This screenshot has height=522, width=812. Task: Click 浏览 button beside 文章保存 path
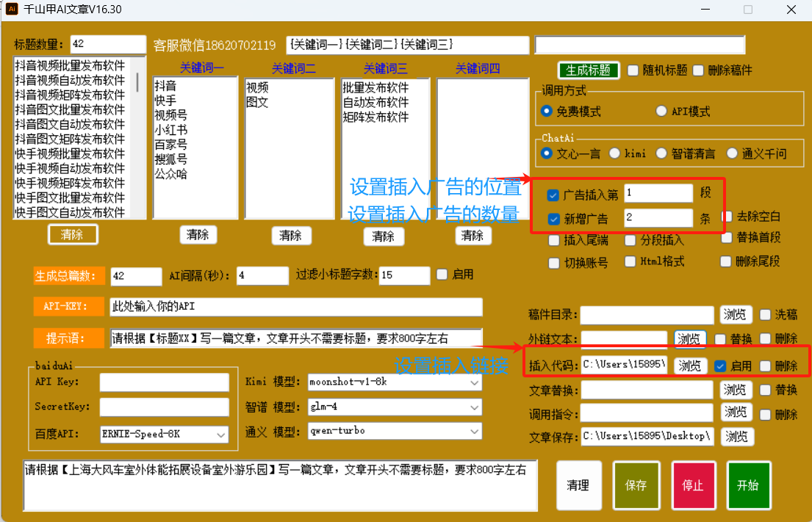click(x=736, y=436)
